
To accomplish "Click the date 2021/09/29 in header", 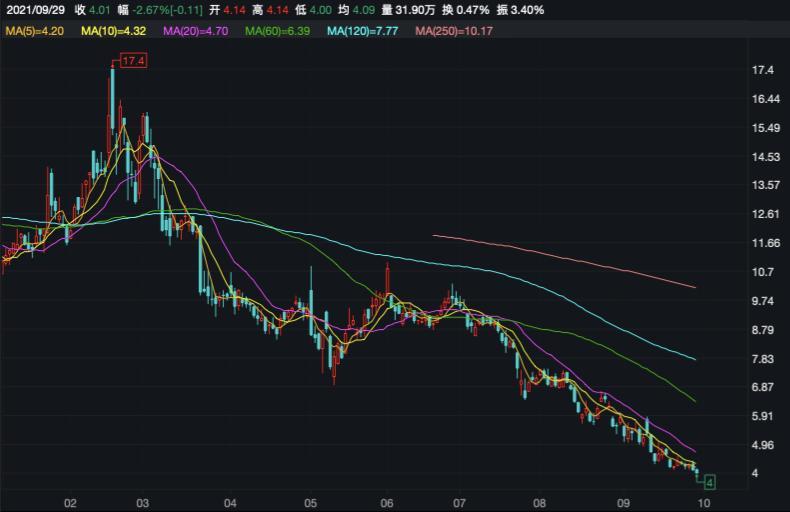I will coord(35,11).
